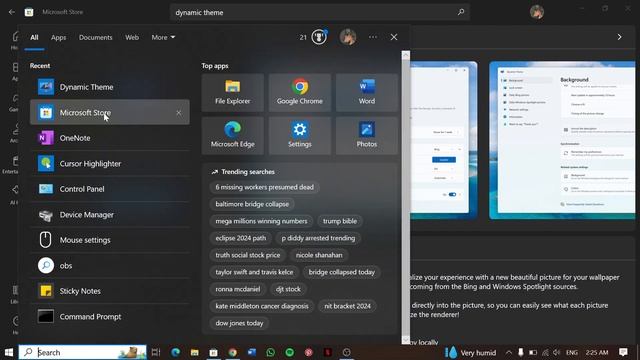Launch OneNote from the Recent list
Image resolution: width=640 pixels, height=360 pixels.
(109, 138)
